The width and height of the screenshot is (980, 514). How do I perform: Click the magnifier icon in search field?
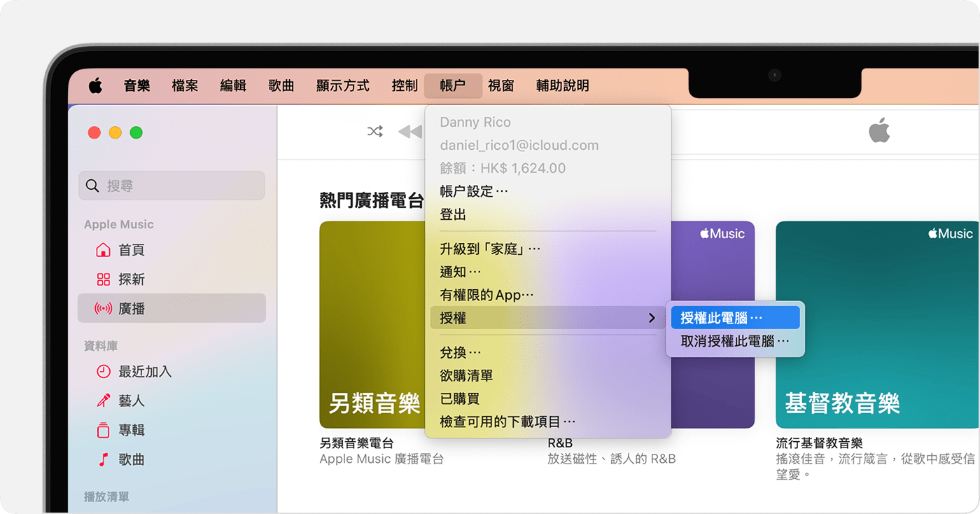click(92, 186)
